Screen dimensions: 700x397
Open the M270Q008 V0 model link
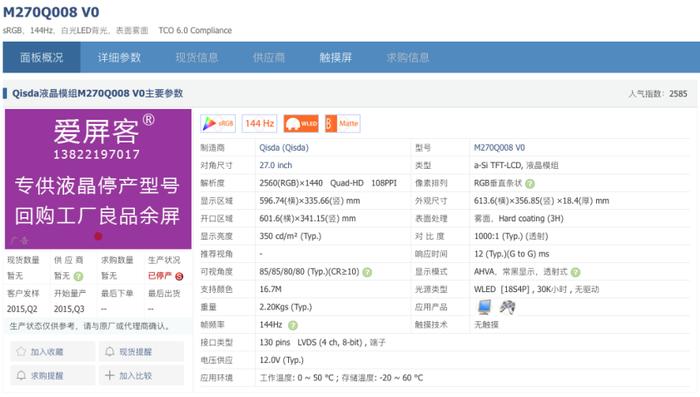point(499,148)
